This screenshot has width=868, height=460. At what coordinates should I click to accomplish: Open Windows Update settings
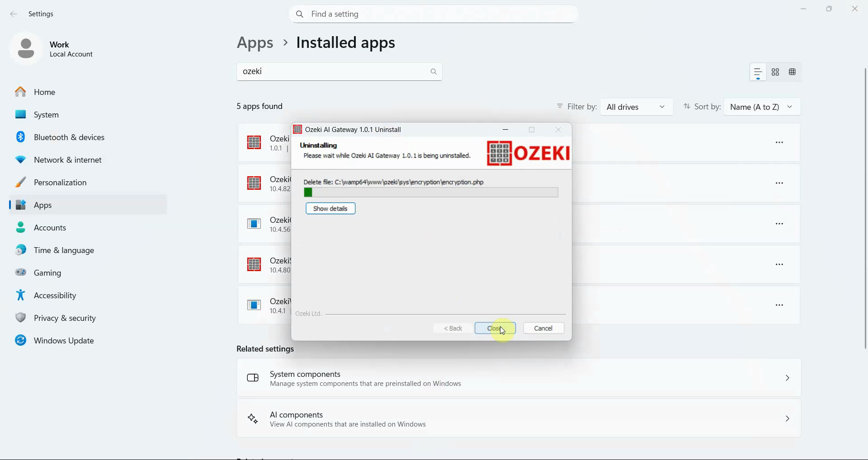(x=64, y=340)
